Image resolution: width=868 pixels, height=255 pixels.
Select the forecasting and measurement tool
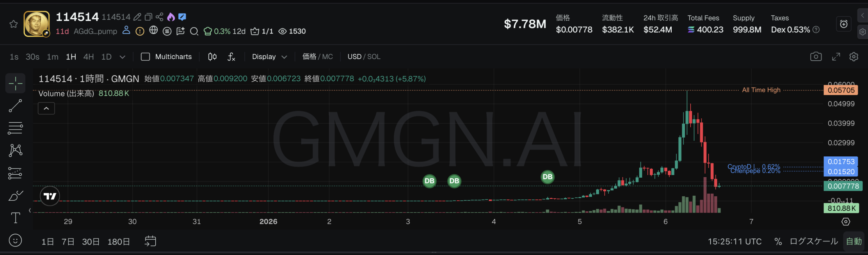[15, 173]
